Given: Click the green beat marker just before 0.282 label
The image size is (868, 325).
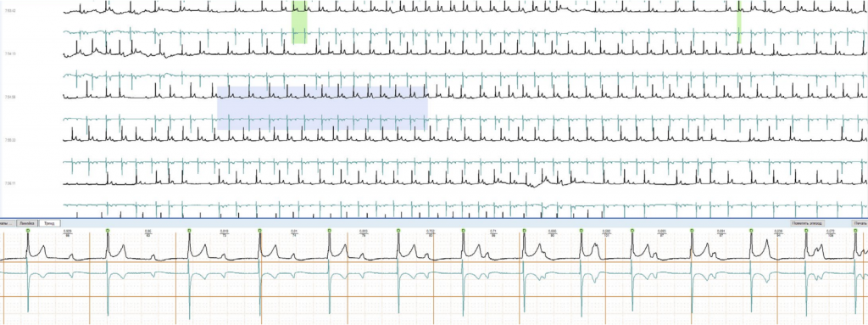Looking at the screenshot, I should point(581,230).
